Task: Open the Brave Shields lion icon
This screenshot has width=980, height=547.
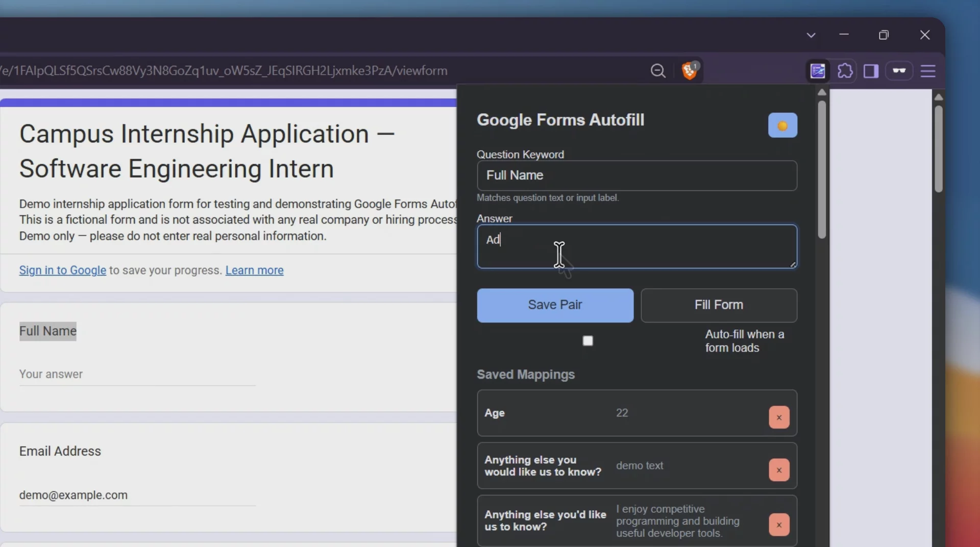Action: point(690,70)
